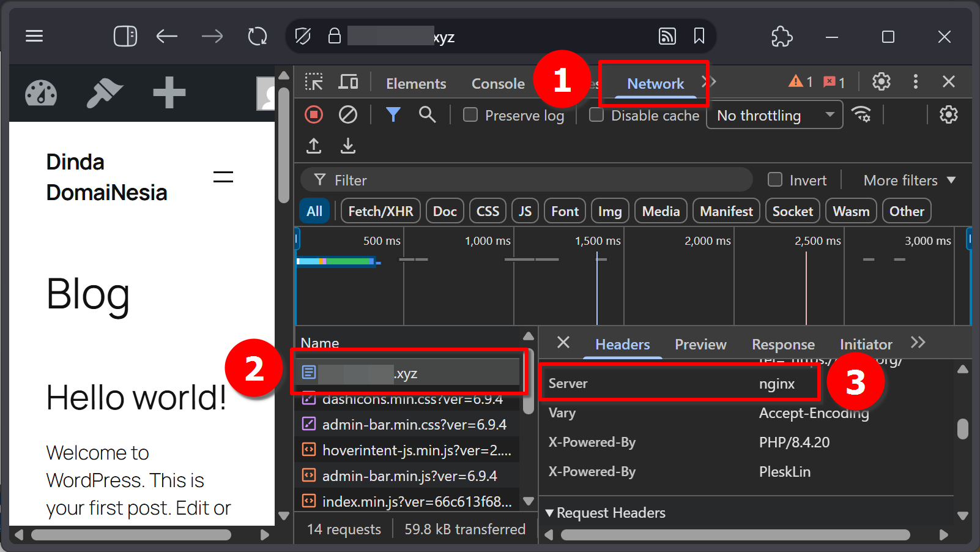Toggle the device toolbar emulation
The width and height of the screenshot is (980, 552).
pos(349,82)
